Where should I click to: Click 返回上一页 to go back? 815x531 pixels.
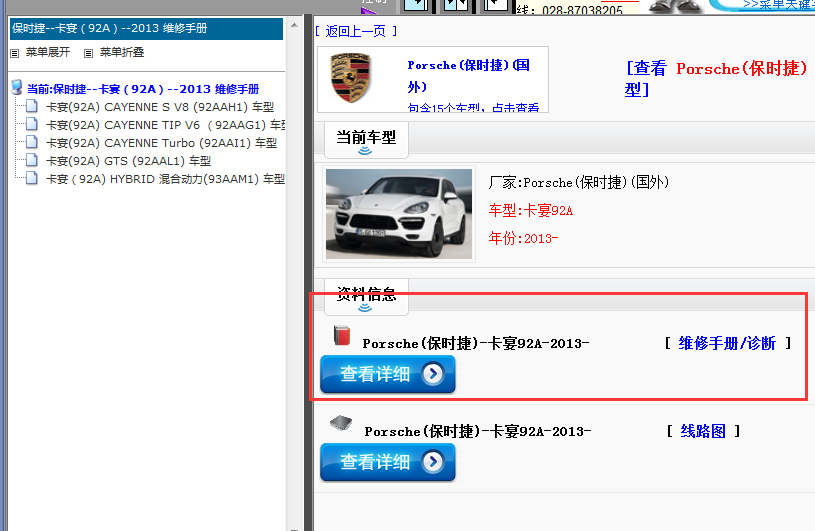point(356,32)
